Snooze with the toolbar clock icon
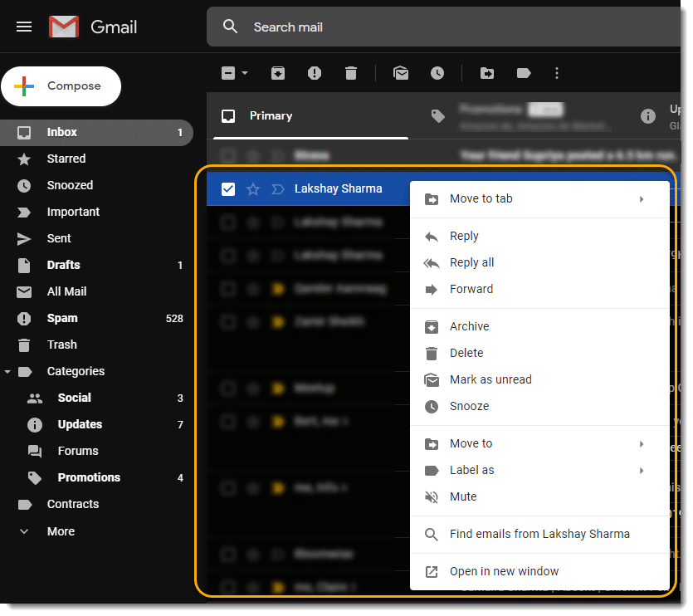Viewport: 693px width, 616px height. [437, 73]
